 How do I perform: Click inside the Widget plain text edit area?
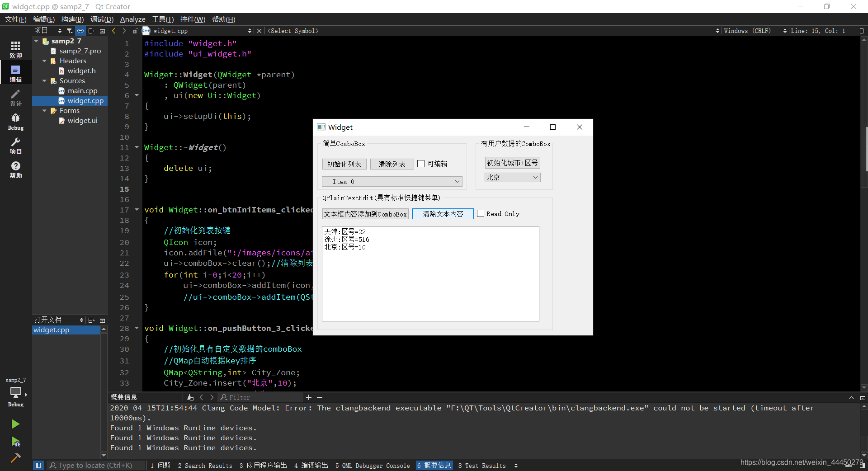click(x=430, y=273)
